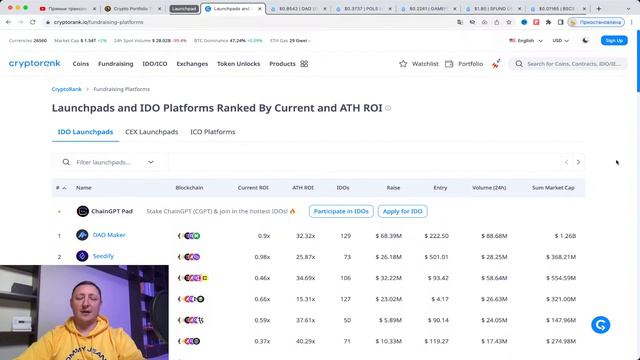Sort by Current ROI column header
The image size is (640, 360).
coord(253,188)
